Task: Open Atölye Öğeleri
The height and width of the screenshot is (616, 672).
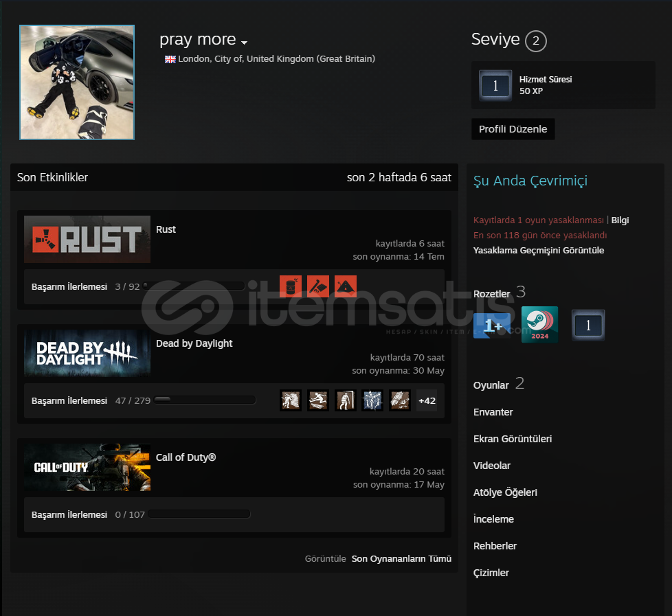Action: pos(505,492)
